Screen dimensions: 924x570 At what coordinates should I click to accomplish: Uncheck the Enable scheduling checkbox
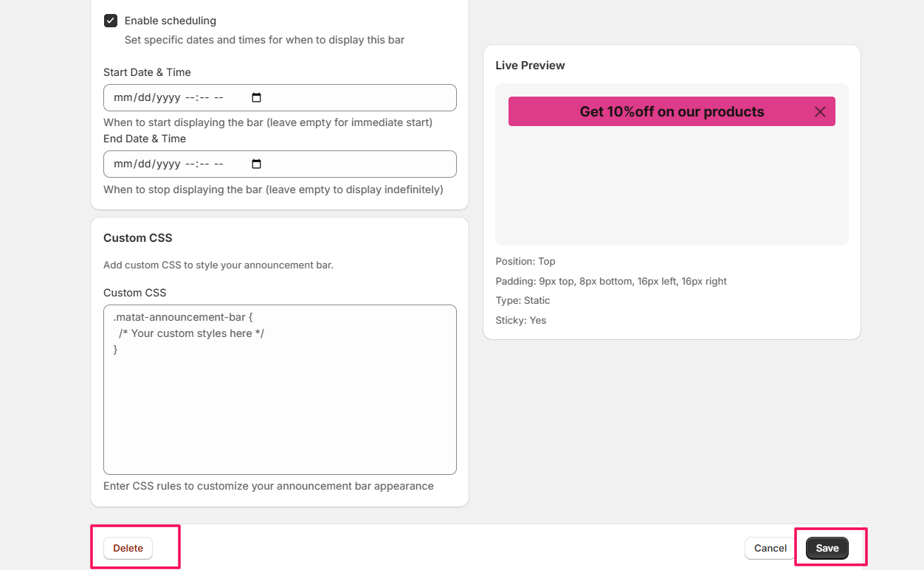point(111,21)
